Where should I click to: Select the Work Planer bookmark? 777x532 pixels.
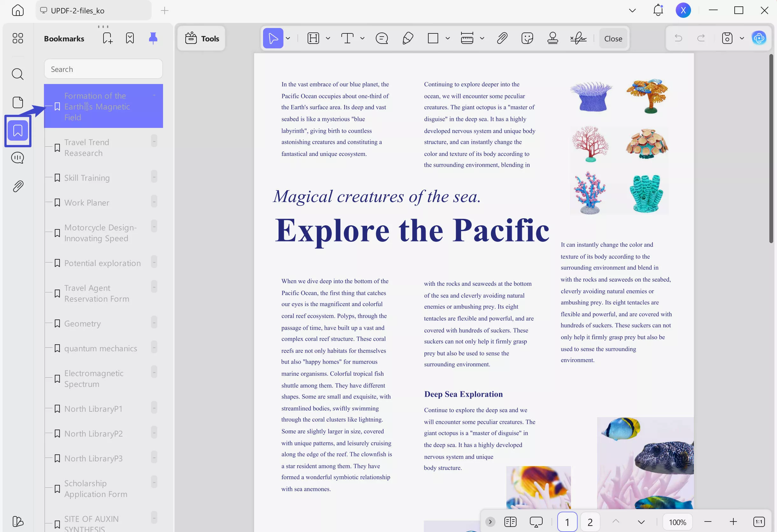[x=103, y=203]
